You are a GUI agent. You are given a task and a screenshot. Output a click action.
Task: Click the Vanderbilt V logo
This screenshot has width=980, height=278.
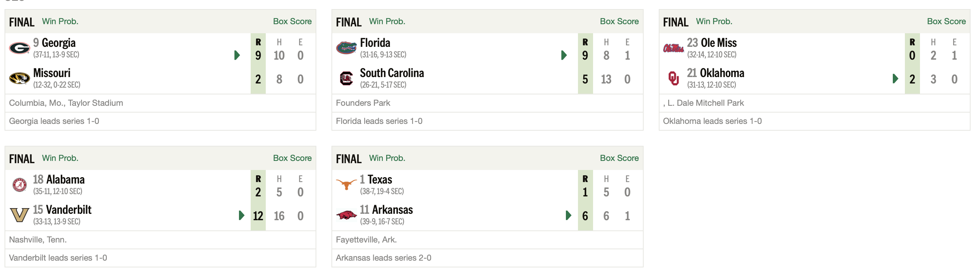tap(19, 215)
